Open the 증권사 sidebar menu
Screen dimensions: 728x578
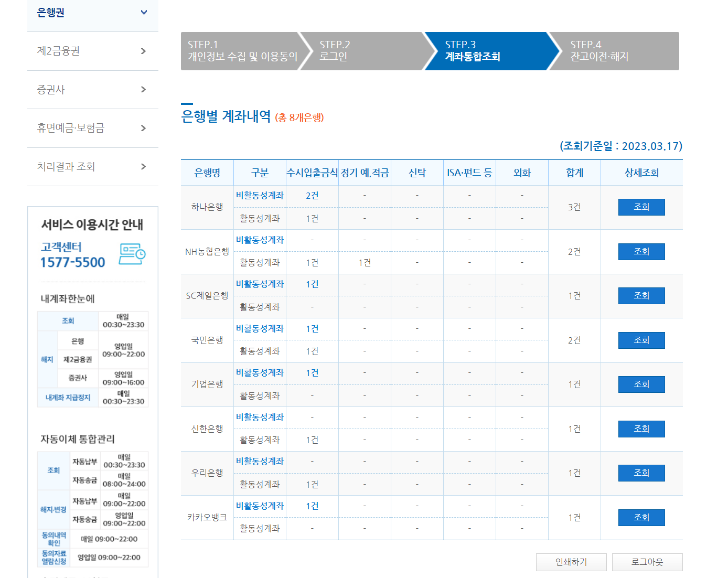(93, 90)
